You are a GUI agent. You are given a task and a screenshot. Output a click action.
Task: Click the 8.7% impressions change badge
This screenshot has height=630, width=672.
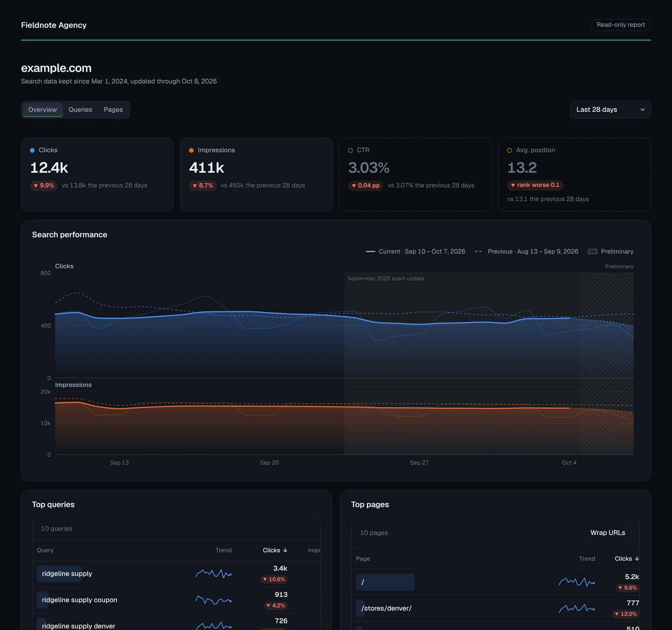(203, 185)
